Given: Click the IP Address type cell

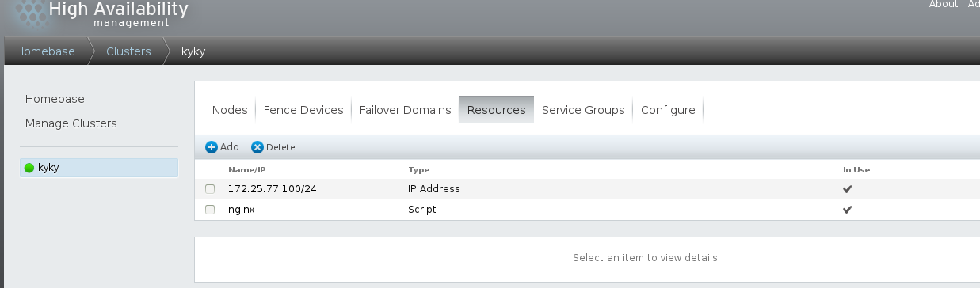Looking at the screenshot, I should click(434, 189).
